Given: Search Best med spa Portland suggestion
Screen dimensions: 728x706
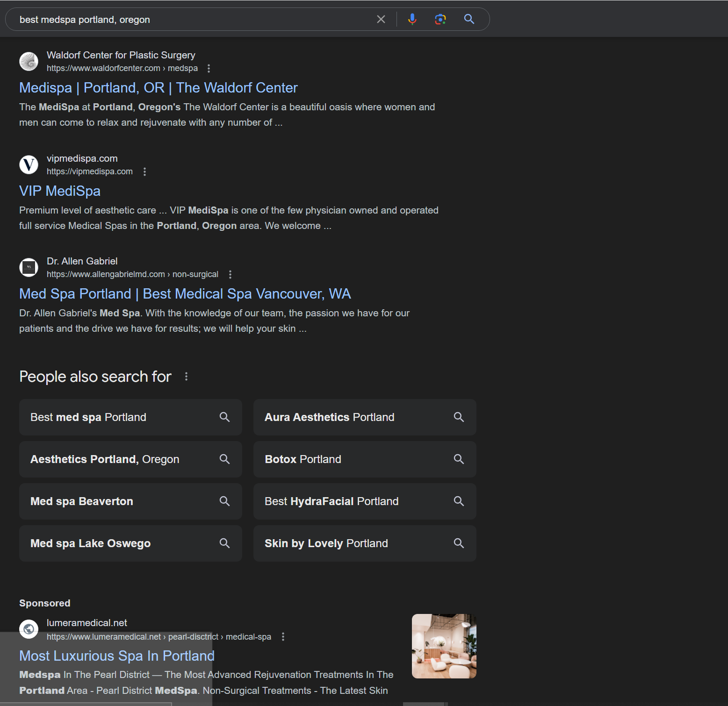Looking at the screenshot, I should [130, 417].
